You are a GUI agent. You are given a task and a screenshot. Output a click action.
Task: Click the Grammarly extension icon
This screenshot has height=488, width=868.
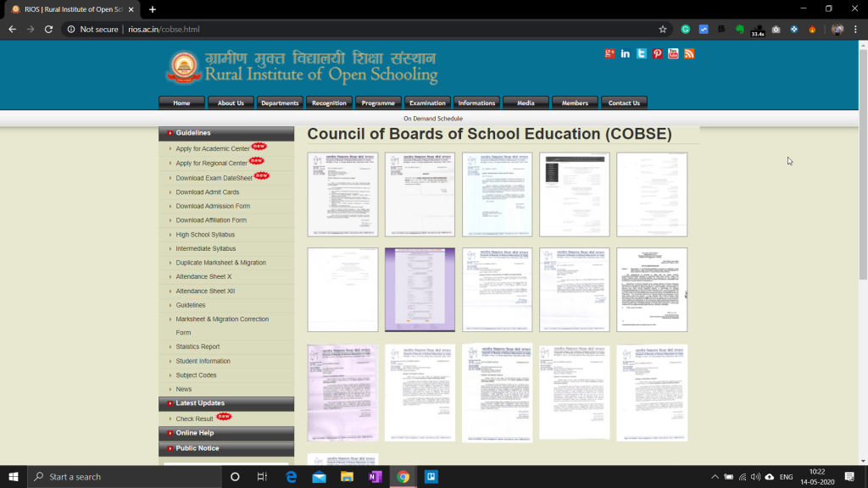[685, 30]
